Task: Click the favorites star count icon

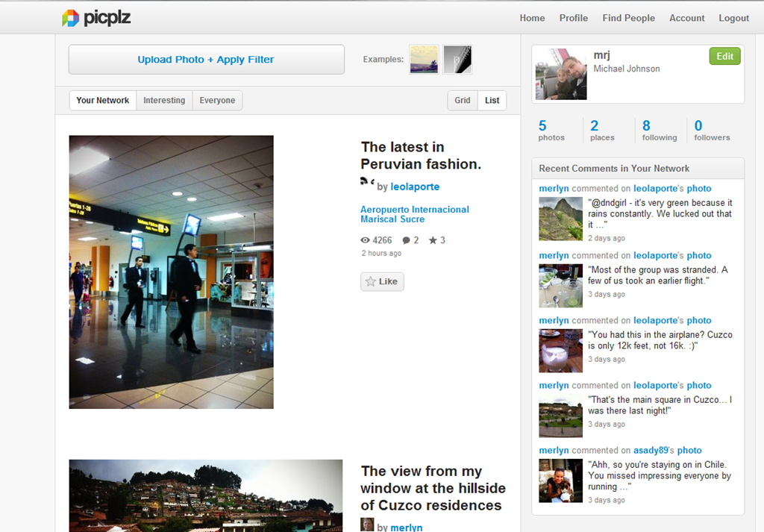Action: [433, 240]
